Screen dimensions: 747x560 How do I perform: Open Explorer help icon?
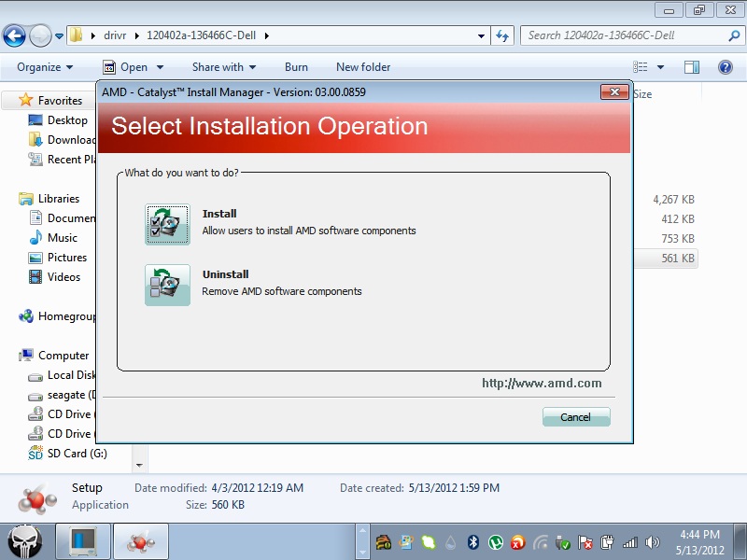coord(726,67)
